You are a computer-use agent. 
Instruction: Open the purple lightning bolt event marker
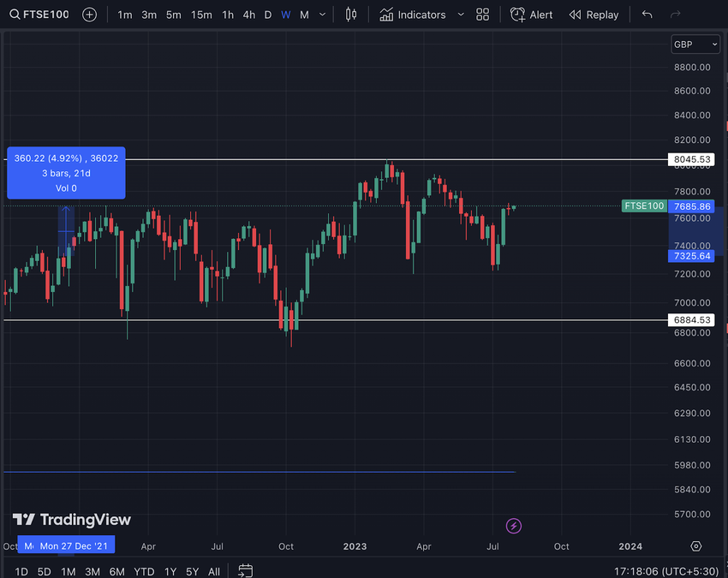514,526
